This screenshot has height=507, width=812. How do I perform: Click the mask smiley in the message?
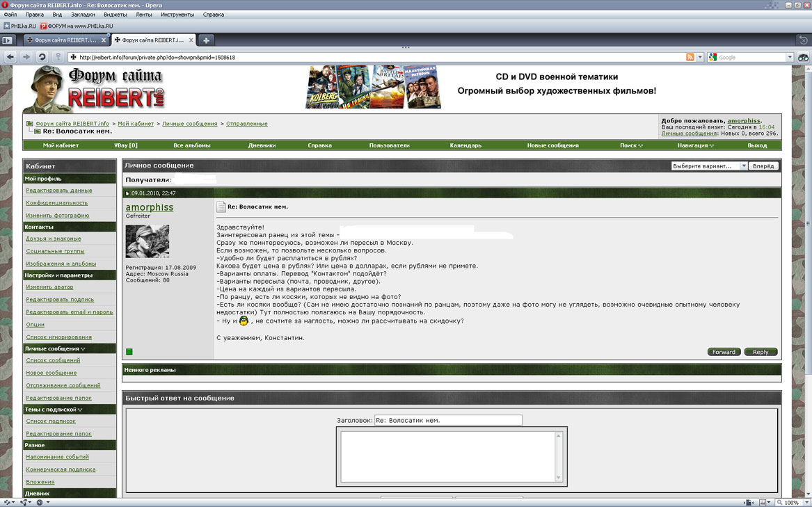pyautogui.click(x=244, y=321)
